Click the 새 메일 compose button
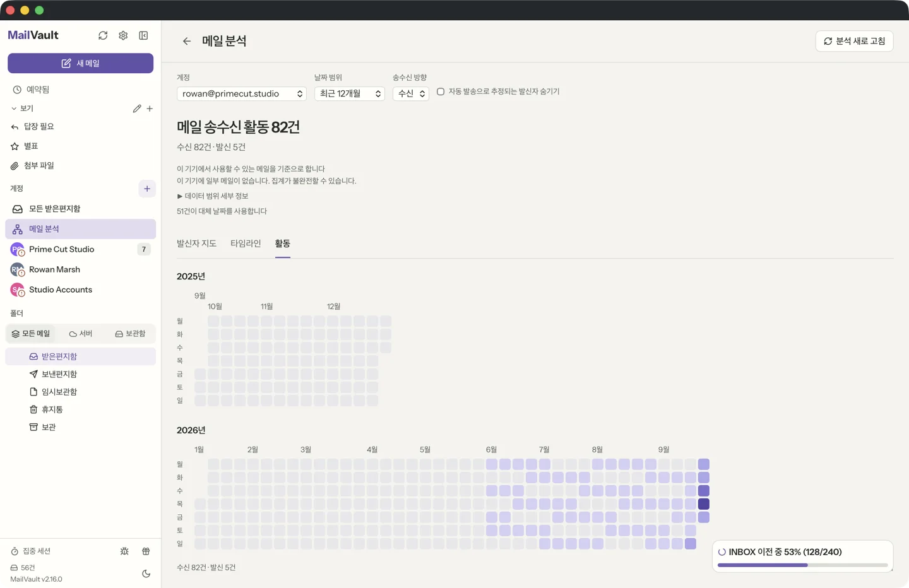Image resolution: width=909 pixels, height=588 pixels. (x=81, y=63)
